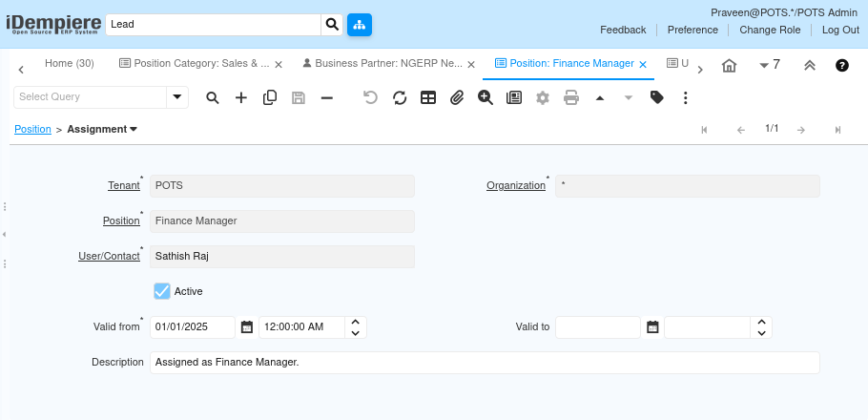The height and width of the screenshot is (420, 868).
Task: Click the Refresh toolbar icon
Action: (400, 98)
